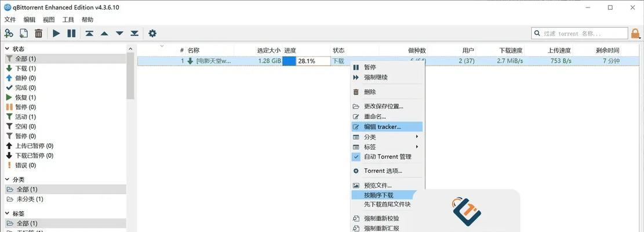
Task: Select 全部 (1) under the 标签 section
Action: [x=65, y=223]
